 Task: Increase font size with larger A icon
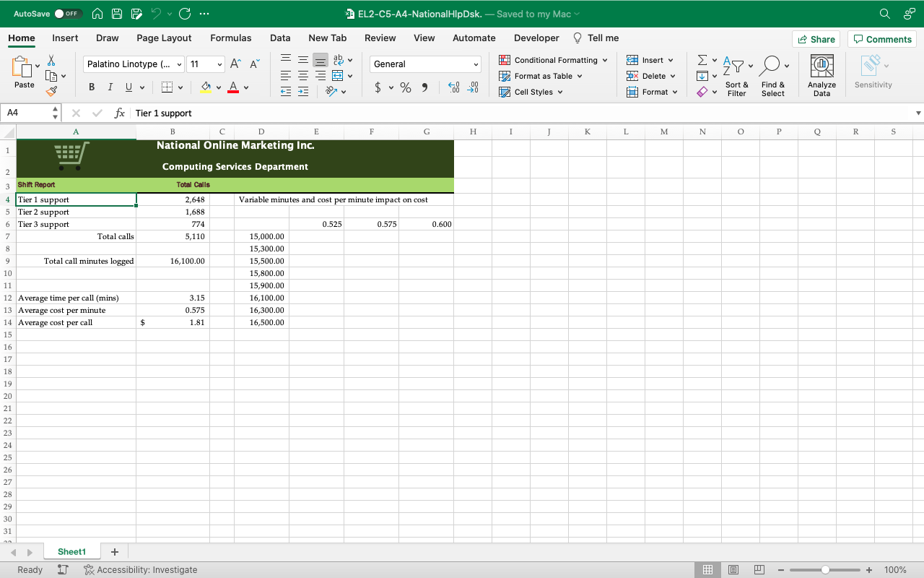(235, 64)
